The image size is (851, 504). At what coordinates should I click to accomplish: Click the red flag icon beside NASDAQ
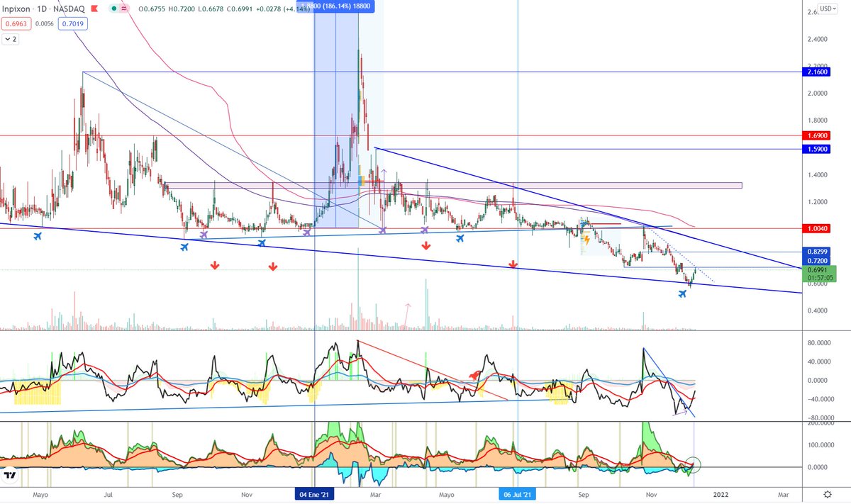point(95,9)
